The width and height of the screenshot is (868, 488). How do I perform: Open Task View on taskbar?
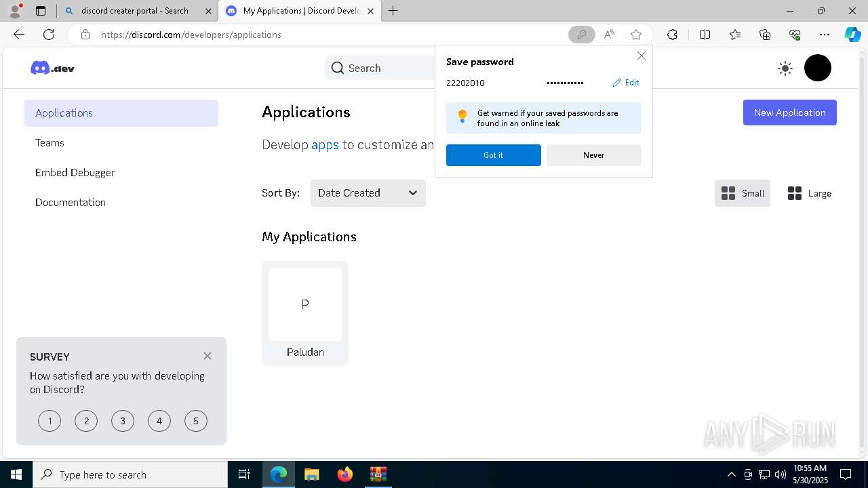pos(244,474)
